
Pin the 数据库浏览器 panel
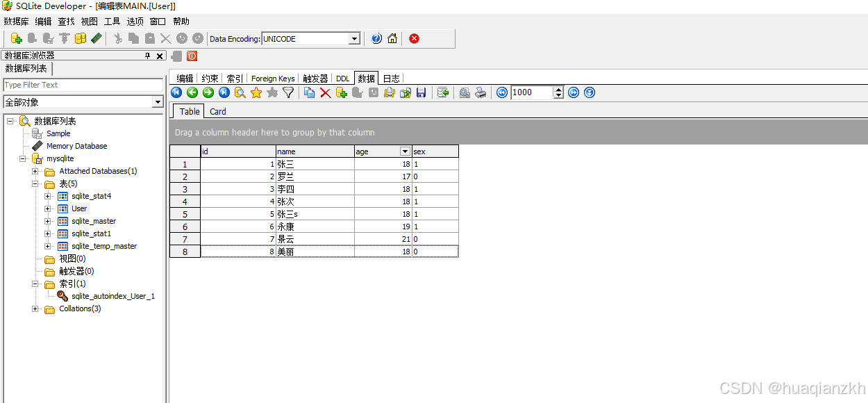pyautogui.click(x=147, y=56)
